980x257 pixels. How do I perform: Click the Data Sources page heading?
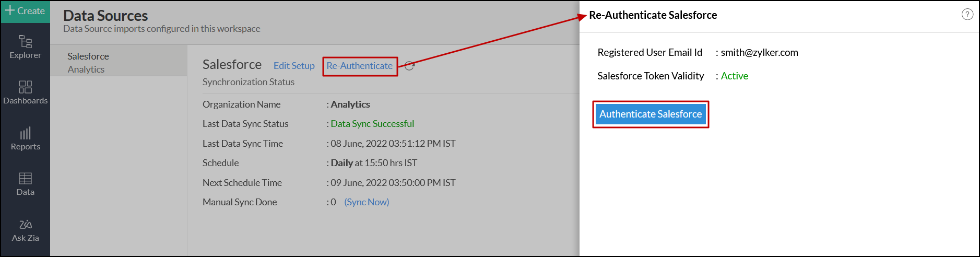(105, 16)
